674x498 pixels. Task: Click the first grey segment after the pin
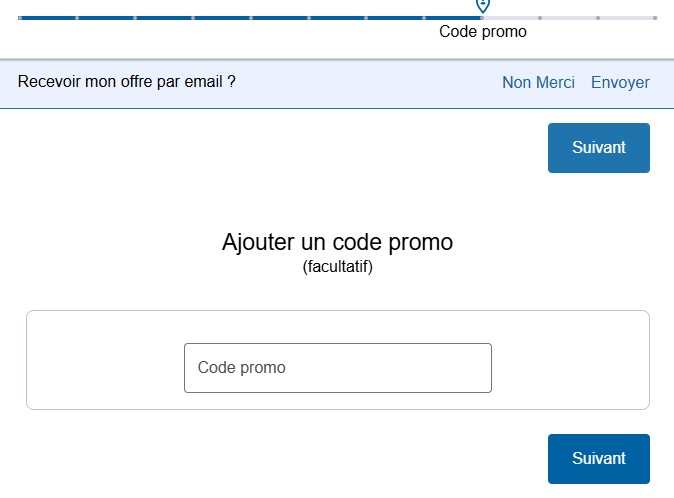tap(511, 17)
